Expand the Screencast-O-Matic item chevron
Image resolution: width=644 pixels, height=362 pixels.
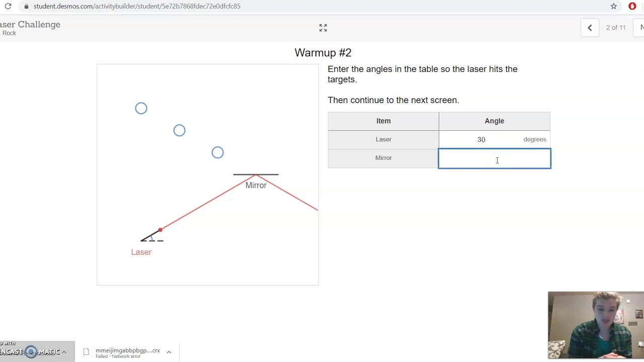pyautogui.click(x=64, y=352)
